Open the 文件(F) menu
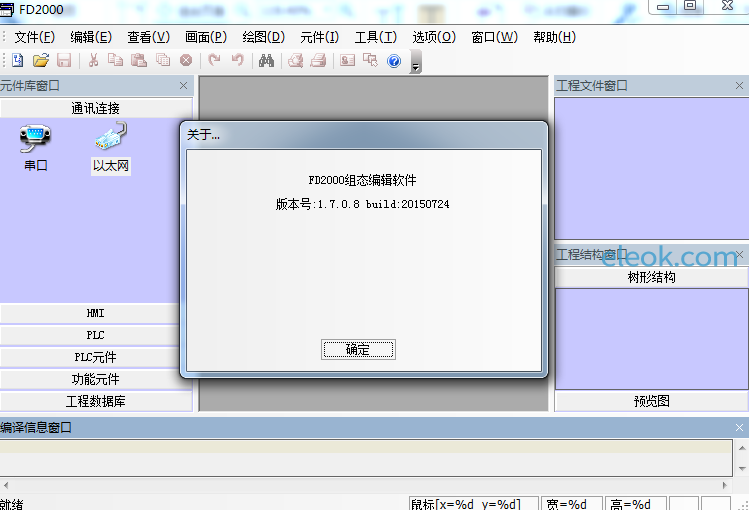 point(34,37)
